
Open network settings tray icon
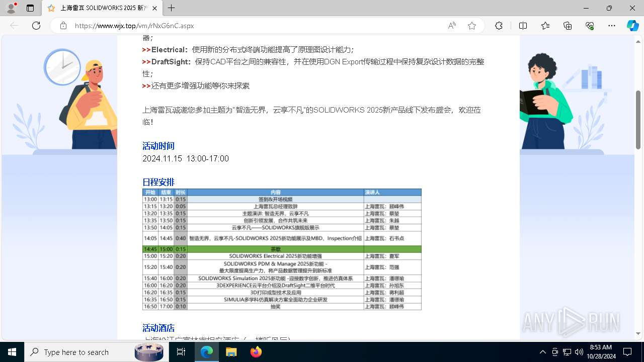(x=567, y=352)
